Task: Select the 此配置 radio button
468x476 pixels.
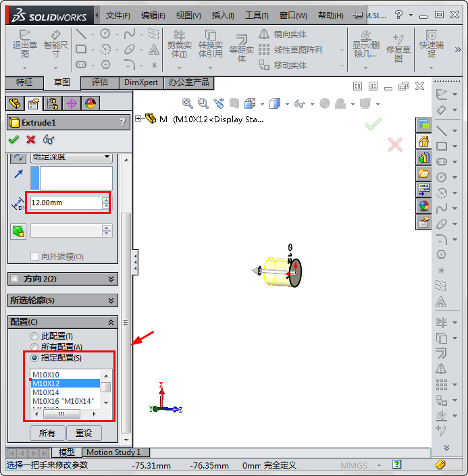Action: click(34, 336)
